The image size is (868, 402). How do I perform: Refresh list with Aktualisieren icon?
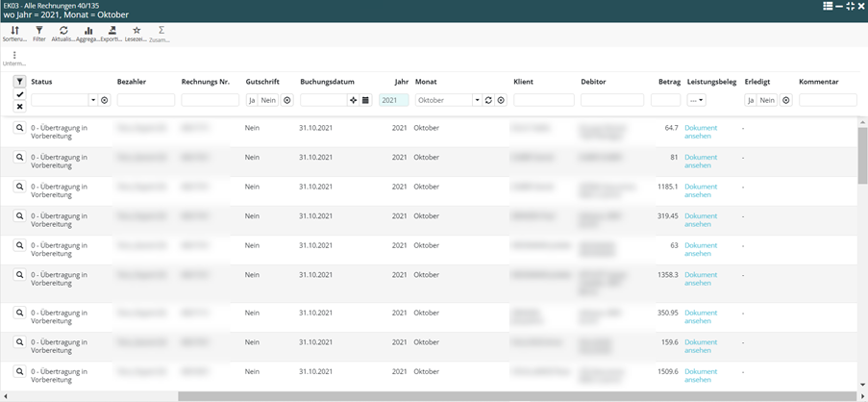[63, 34]
